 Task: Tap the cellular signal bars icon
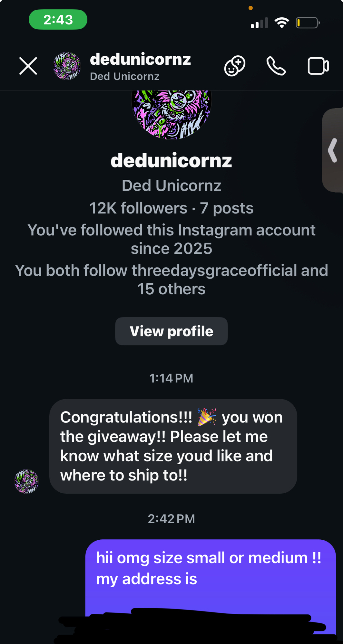click(259, 23)
